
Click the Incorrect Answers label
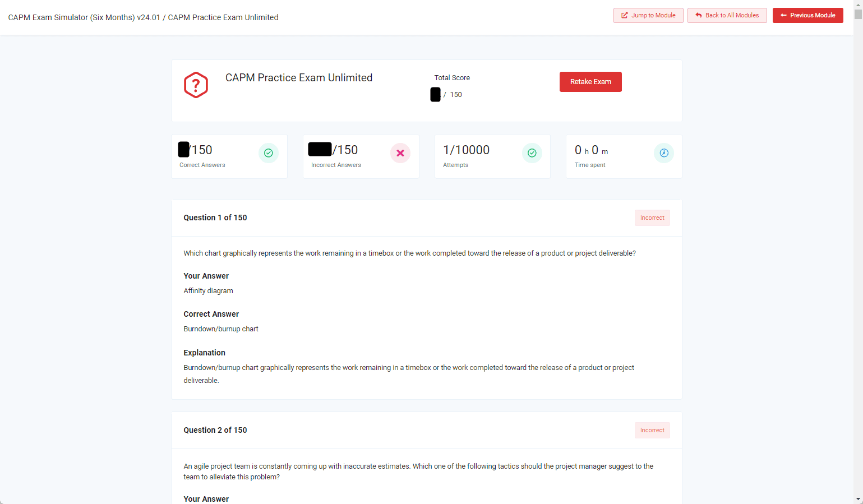pyautogui.click(x=336, y=165)
